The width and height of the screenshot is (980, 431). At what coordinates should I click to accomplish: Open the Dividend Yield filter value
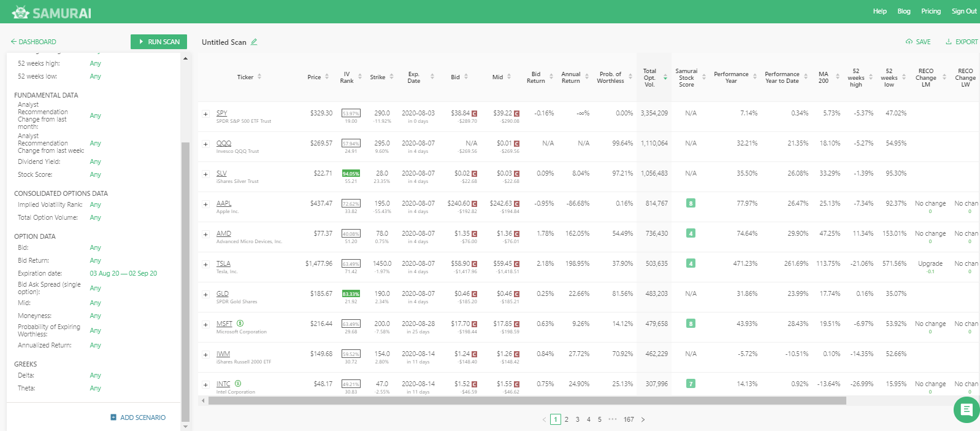[95, 161]
